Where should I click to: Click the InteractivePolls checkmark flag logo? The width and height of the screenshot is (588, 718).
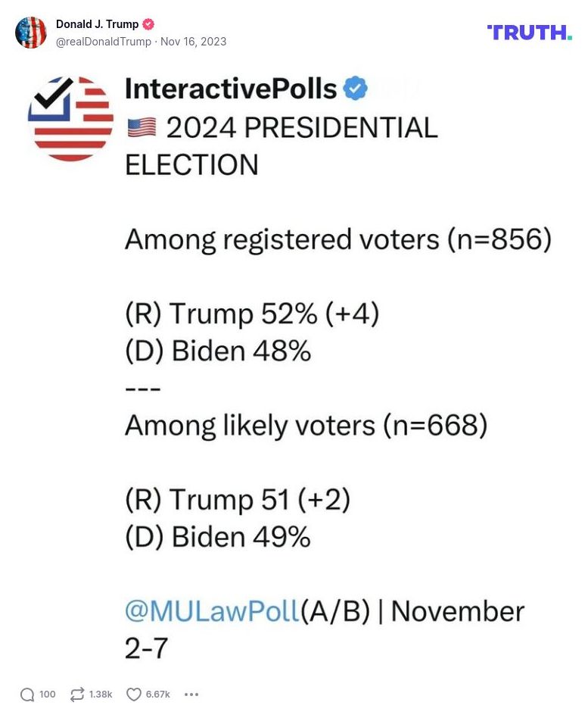70,118
